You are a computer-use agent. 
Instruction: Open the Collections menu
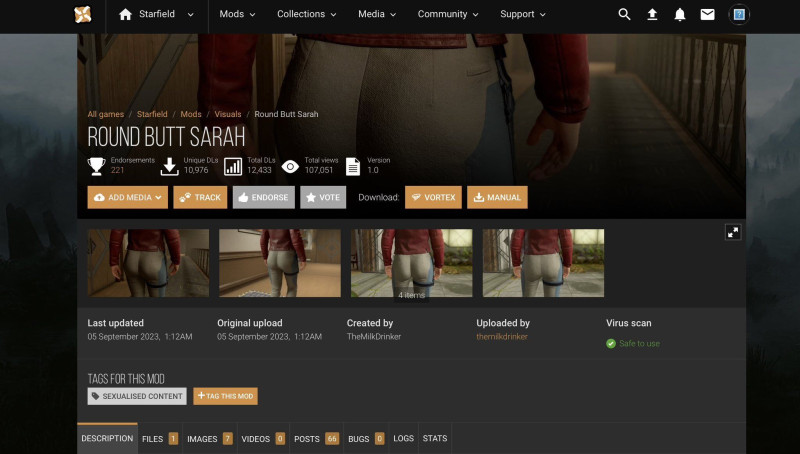(x=306, y=14)
